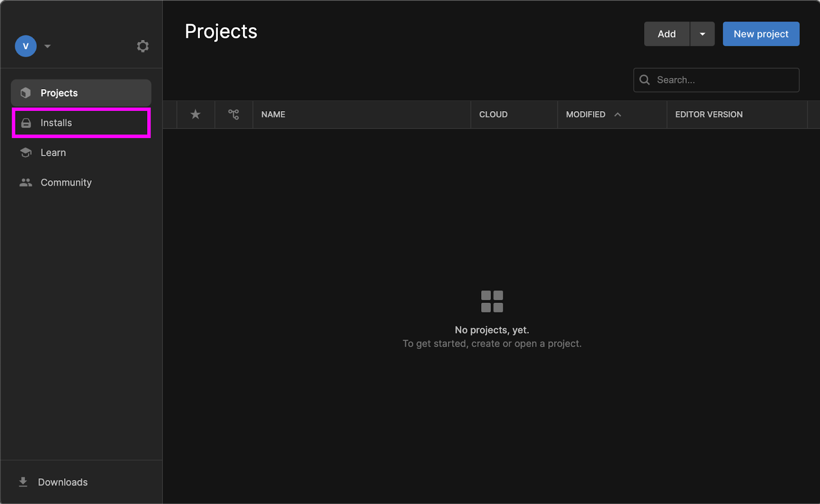Open preferences with the gear icon
Screen dimensions: 820x504
click(142, 46)
